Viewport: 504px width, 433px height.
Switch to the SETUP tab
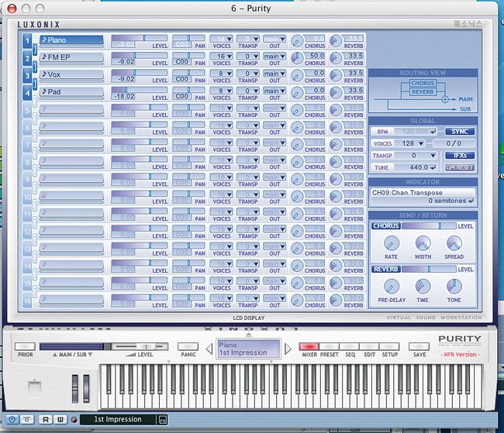[390, 347]
